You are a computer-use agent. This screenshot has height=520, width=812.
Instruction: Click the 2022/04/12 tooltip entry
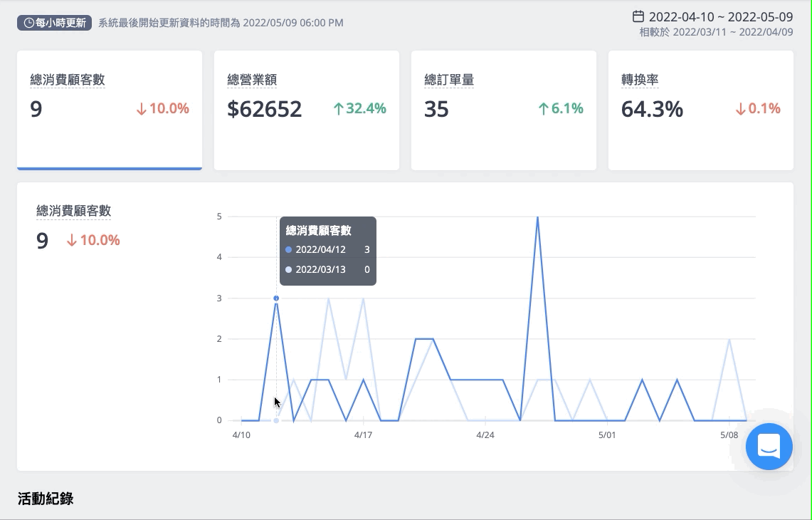pyautogui.click(x=327, y=249)
